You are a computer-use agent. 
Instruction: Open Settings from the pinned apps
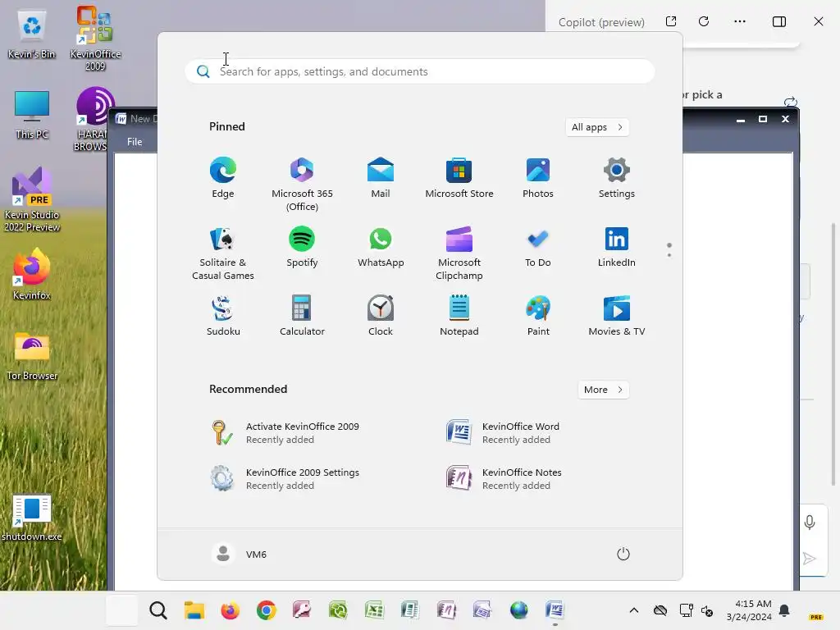coord(617,178)
